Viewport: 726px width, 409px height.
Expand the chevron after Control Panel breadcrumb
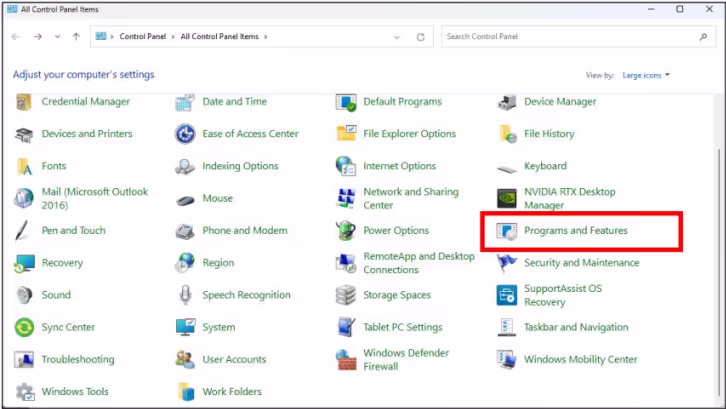tap(173, 37)
